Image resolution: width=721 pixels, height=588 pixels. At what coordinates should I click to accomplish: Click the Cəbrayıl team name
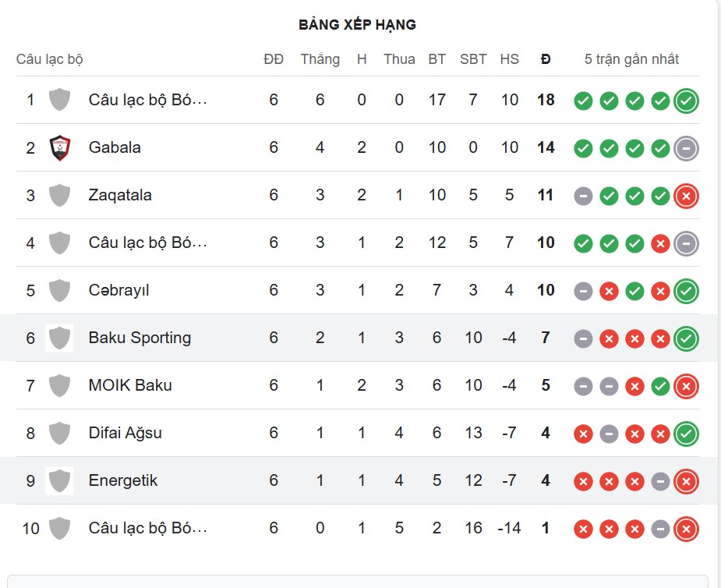click(x=118, y=290)
